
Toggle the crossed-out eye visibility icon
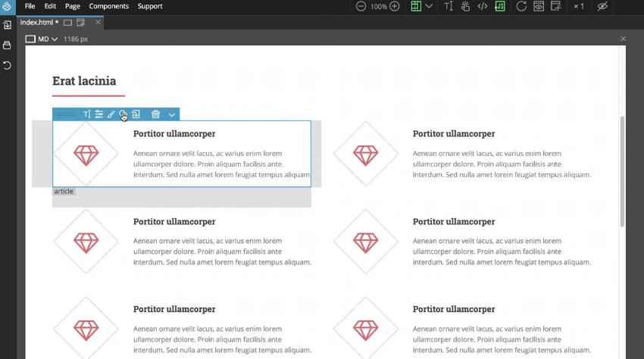602,6
